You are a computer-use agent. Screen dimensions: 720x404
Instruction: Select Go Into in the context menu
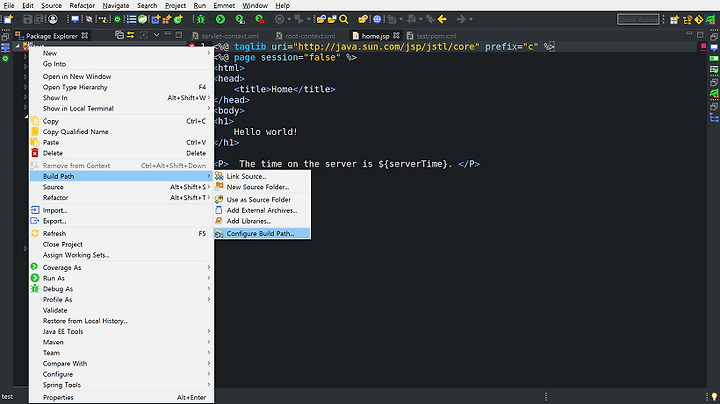coord(122,64)
